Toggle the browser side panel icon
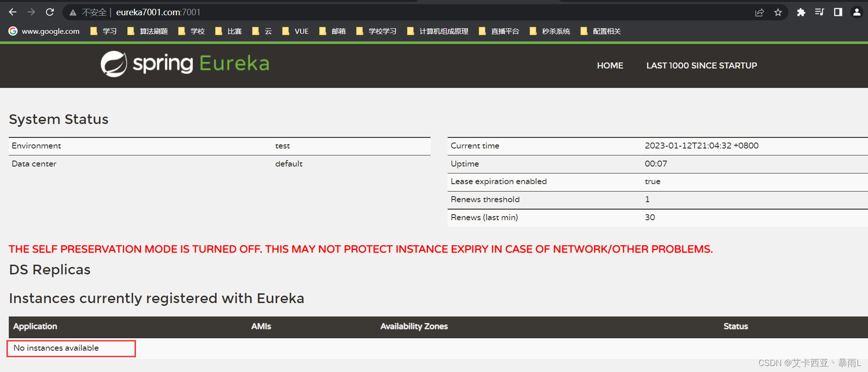This screenshot has width=868, height=372. pos(838,12)
